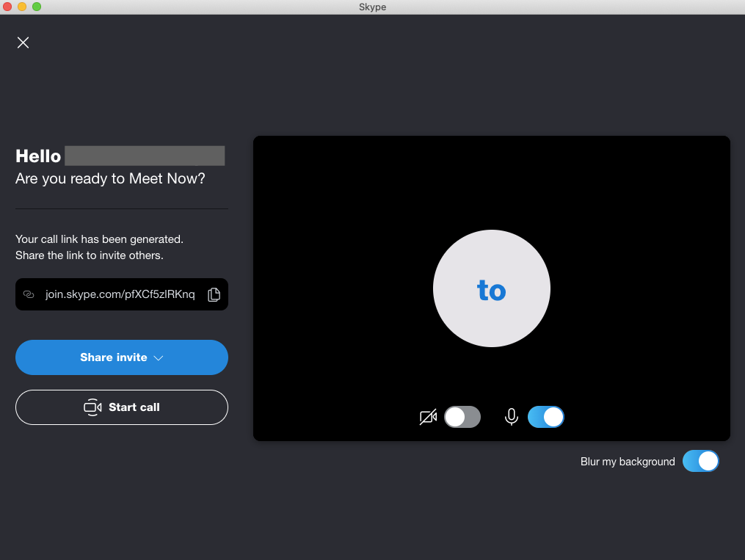Expand Share invite options chevron
Image resolution: width=745 pixels, height=560 pixels.
tap(159, 358)
